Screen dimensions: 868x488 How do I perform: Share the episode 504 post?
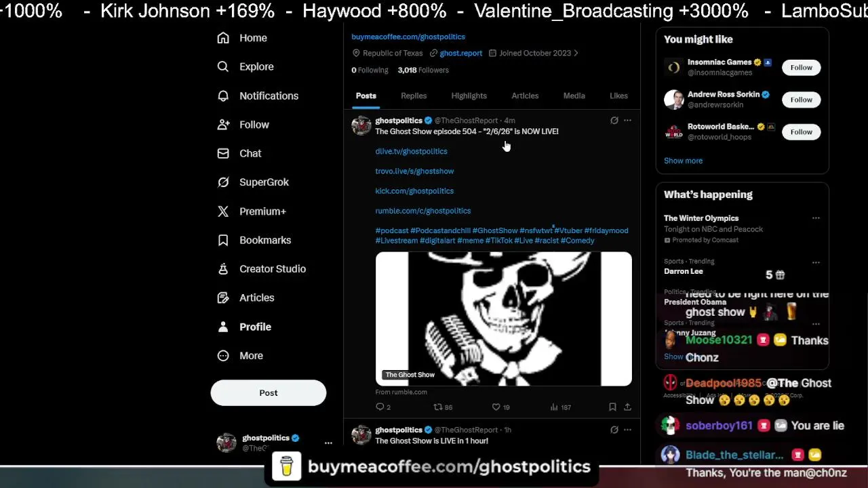coord(627,407)
